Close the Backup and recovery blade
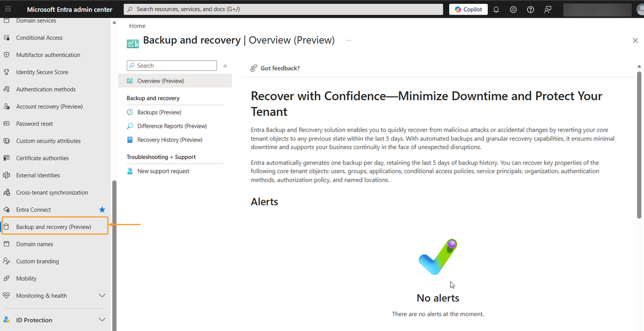The image size is (644, 331). [x=635, y=40]
